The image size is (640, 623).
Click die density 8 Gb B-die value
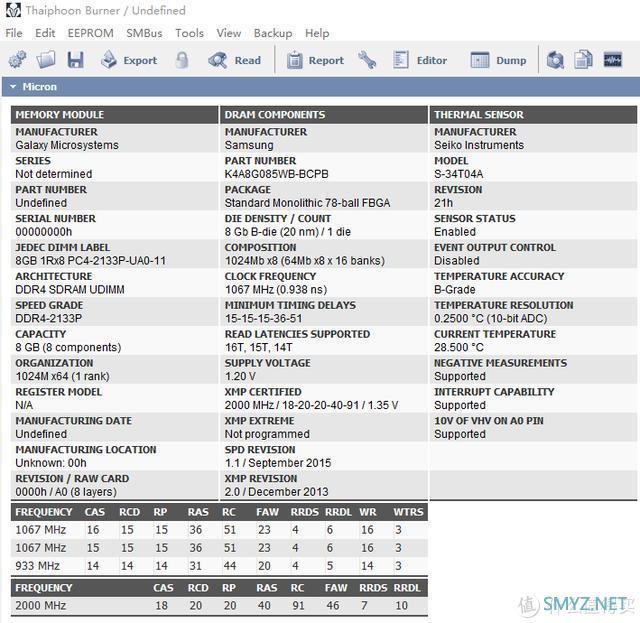point(288,231)
